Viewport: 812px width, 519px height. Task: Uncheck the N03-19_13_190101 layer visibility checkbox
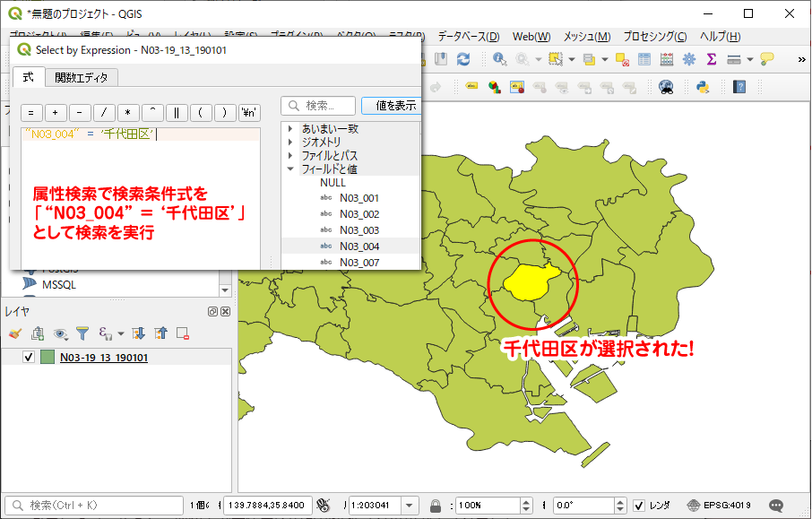pos(28,357)
